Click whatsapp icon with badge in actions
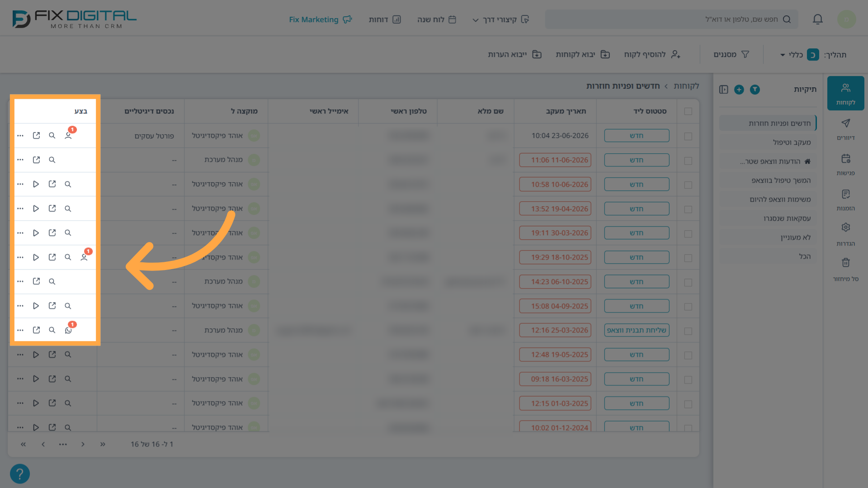 coord(68,330)
